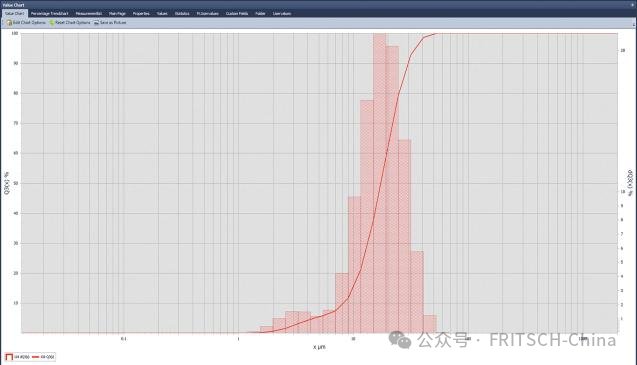Image resolution: width=637 pixels, height=365 pixels.
Task: Go to the Values tab
Action: tap(162, 13)
